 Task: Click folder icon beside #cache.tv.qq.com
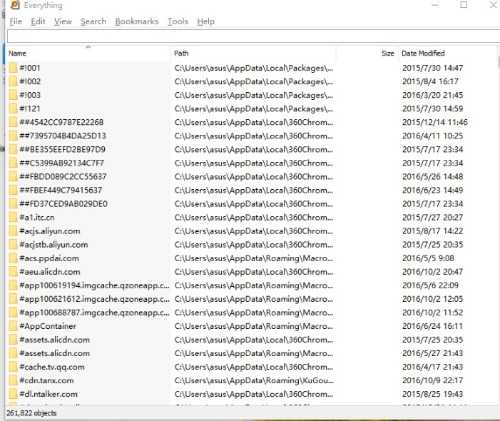[13, 367]
